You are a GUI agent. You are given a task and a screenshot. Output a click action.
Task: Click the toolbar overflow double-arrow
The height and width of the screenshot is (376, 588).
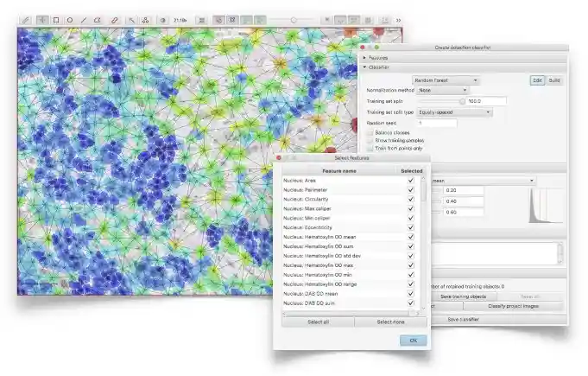point(398,19)
